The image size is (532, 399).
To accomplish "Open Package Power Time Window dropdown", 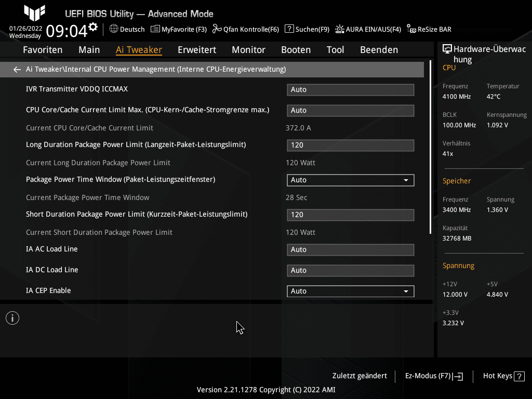I will (351, 180).
